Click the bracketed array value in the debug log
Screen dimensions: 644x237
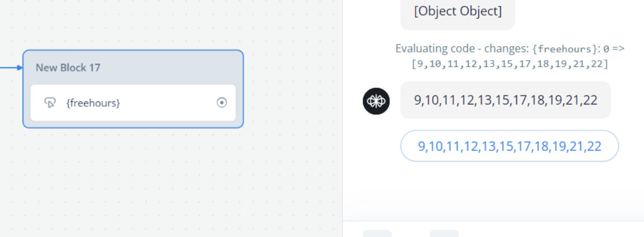[510, 64]
